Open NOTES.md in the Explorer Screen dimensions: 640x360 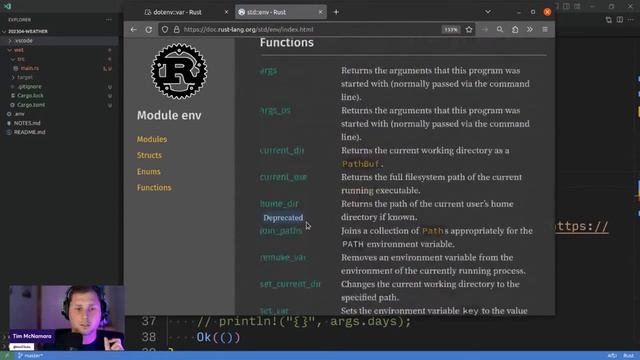click(x=27, y=123)
